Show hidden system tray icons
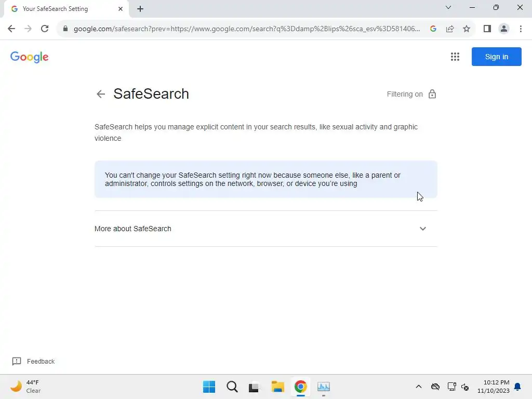Image resolution: width=532 pixels, height=399 pixels. coord(419,387)
